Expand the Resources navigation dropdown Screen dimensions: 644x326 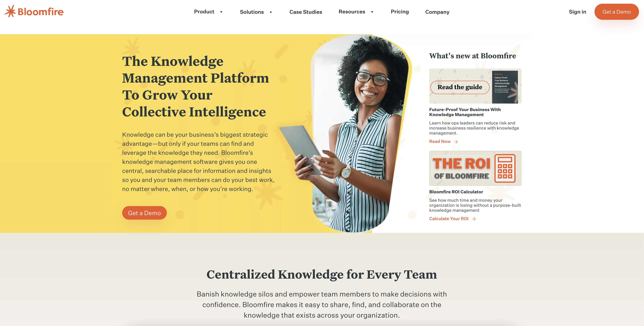click(356, 12)
